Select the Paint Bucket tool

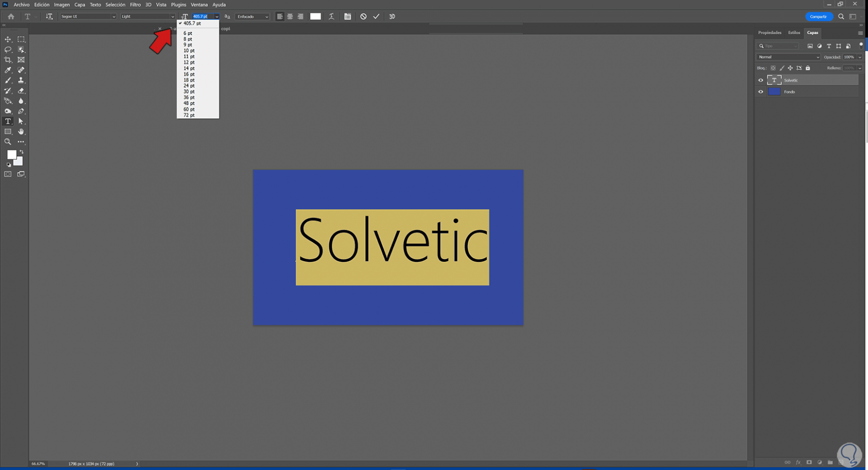point(8,101)
